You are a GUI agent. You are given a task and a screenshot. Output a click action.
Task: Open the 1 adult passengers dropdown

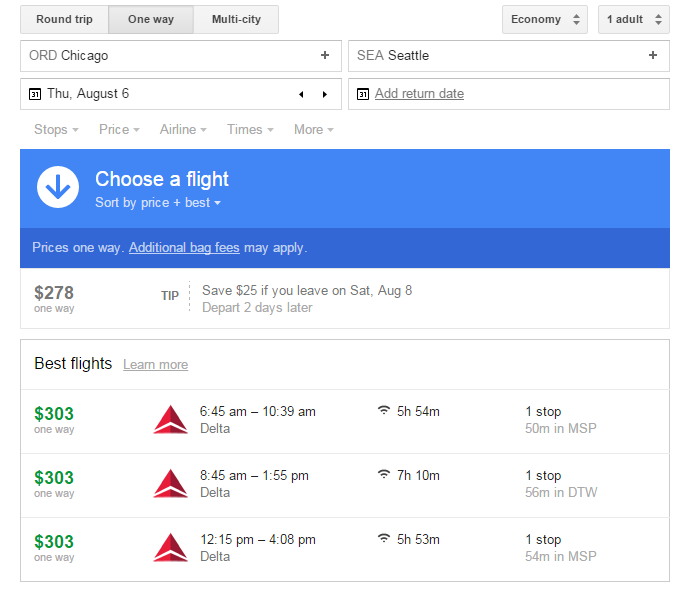pyautogui.click(x=634, y=20)
